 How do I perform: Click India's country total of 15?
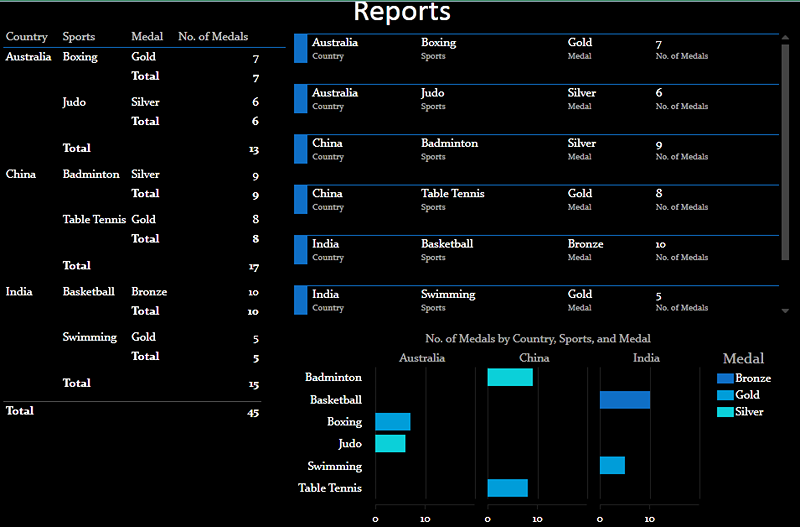pyautogui.click(x=254, y=384)
